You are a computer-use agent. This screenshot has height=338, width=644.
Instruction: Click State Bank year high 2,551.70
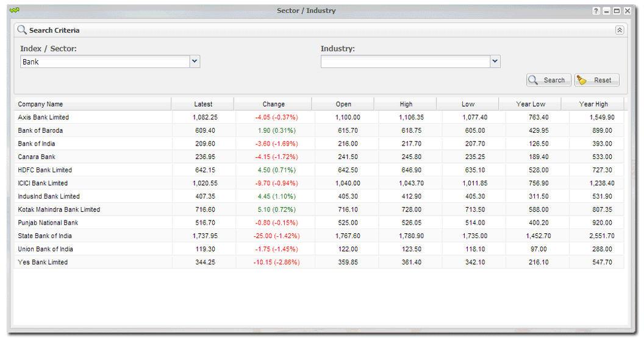click(602, 236)
